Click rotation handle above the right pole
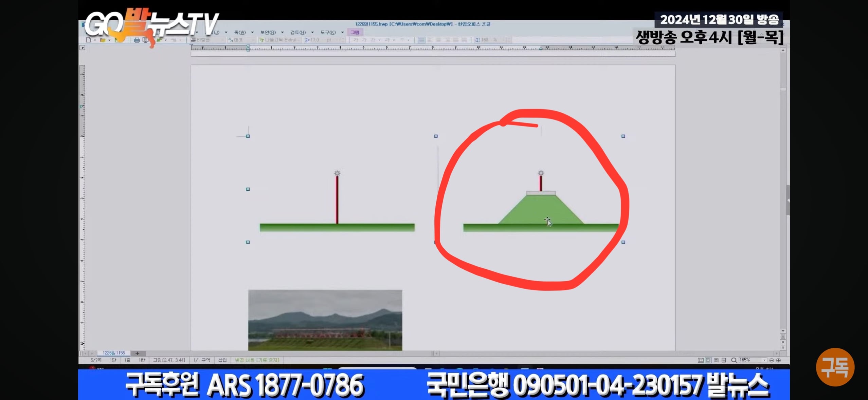Image resolution: width=868 pixels, height=400 pixels. (x=541, y=173)
